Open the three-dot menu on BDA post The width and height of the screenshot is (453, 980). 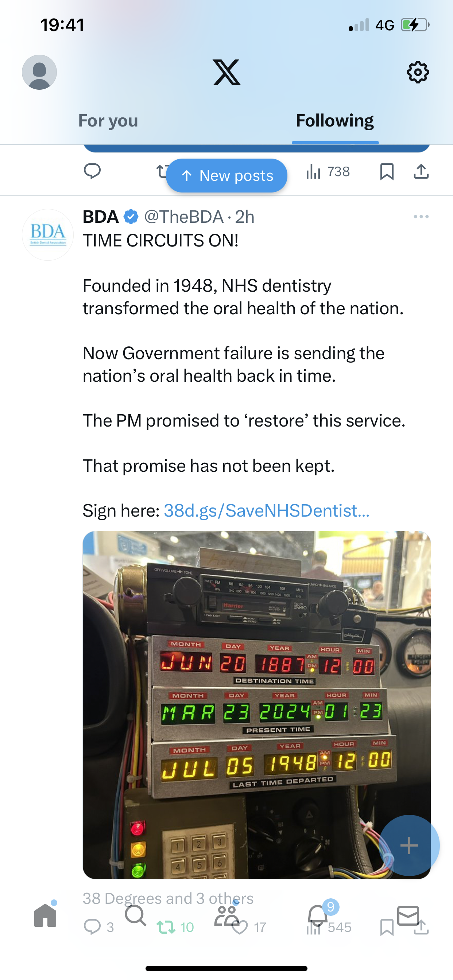coord(421,217)
